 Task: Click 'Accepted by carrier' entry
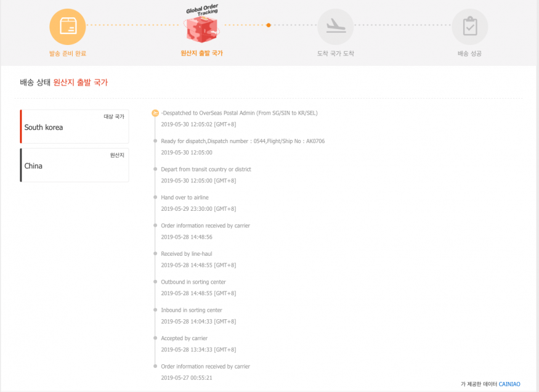[x=184, y=338]
